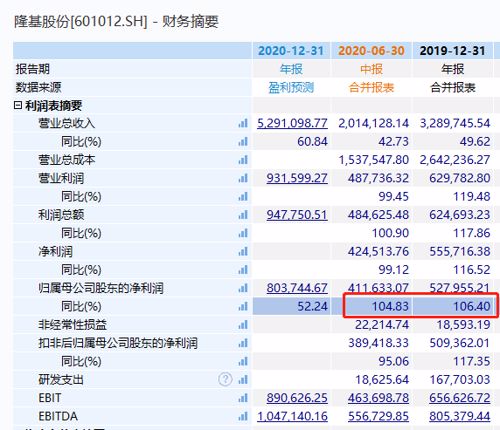
Task: Open EBIT forecast link 890,626.25
Action: pos(297,398)
